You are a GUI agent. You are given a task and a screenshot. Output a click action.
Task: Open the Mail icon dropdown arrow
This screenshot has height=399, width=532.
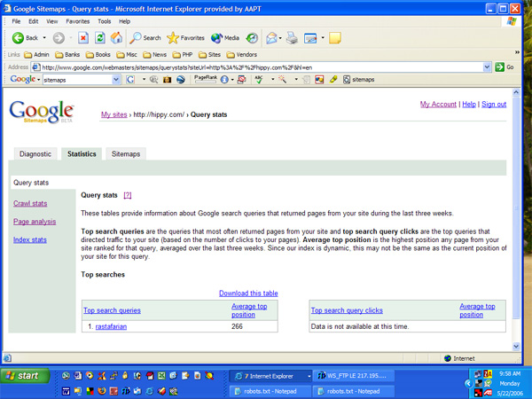(280, 38)
